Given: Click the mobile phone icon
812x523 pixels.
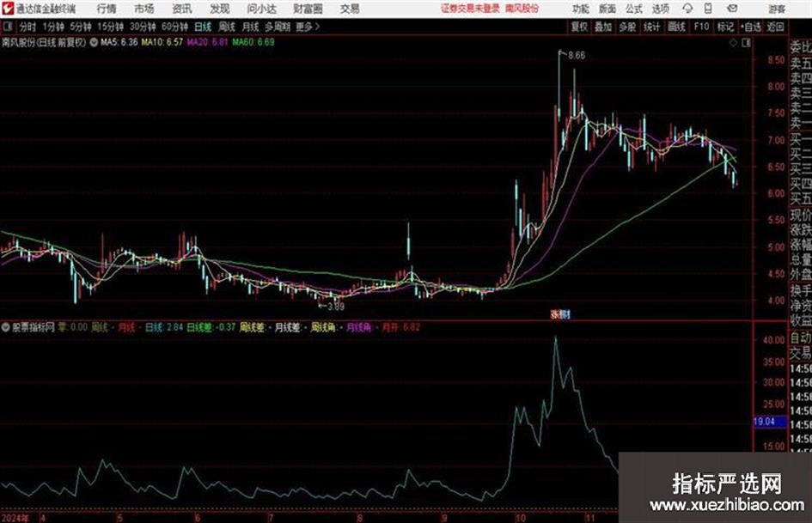Looking at the screenshot, I should pos(708,9).
